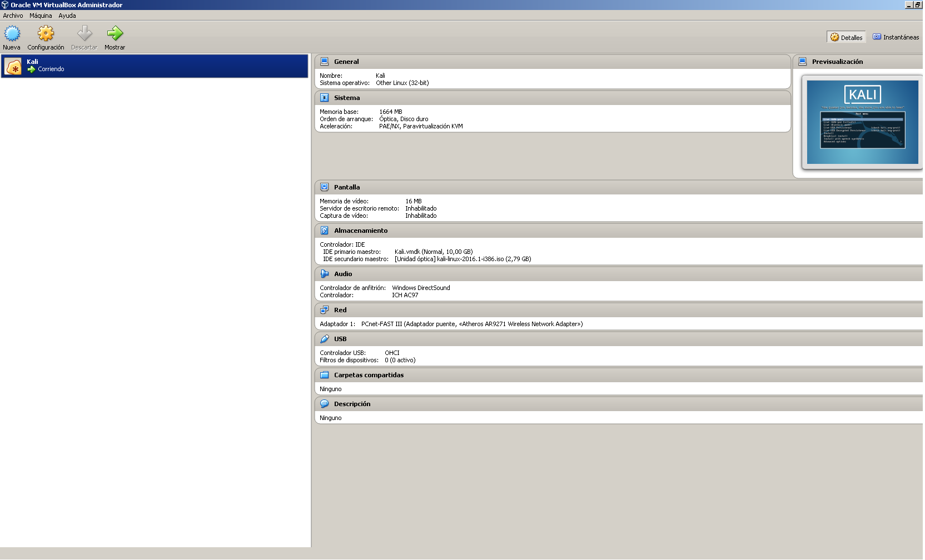Screen dimensions: 925x560
Task: Click the USB section plug icon
Action: pyautogui.click(x=325, y=339)
